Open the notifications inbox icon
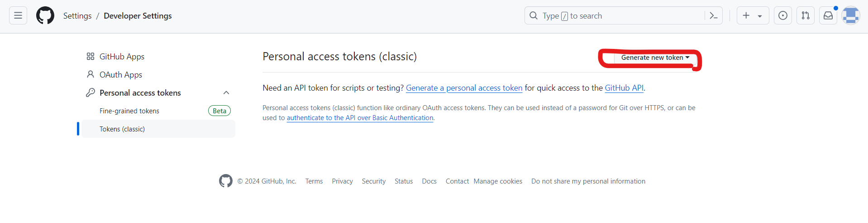 828,15
